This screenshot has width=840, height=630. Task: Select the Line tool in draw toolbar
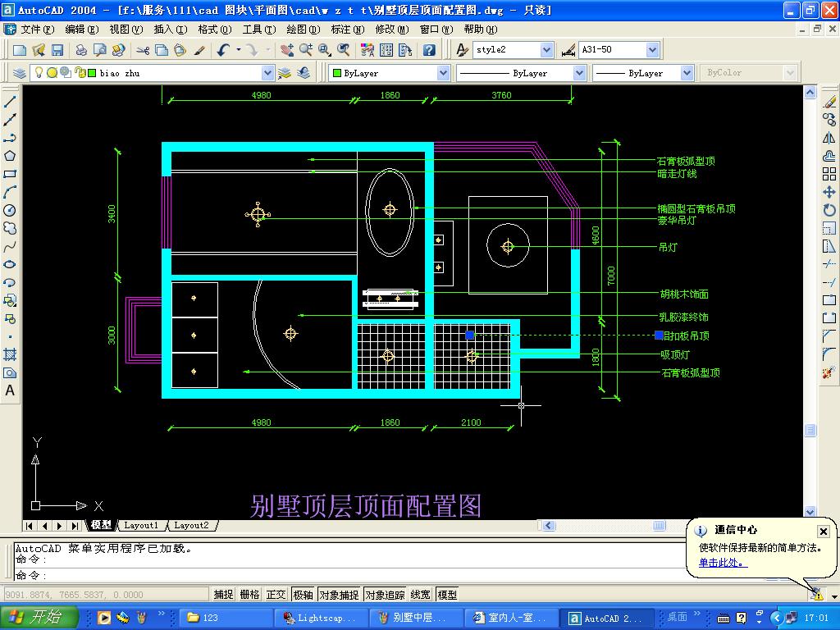(x=11, y=102)
